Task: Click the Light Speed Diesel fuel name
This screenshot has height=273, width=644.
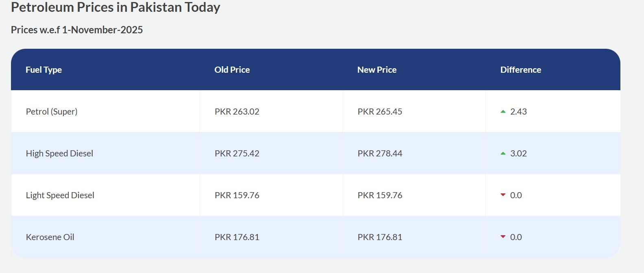Action: point(60,195)
